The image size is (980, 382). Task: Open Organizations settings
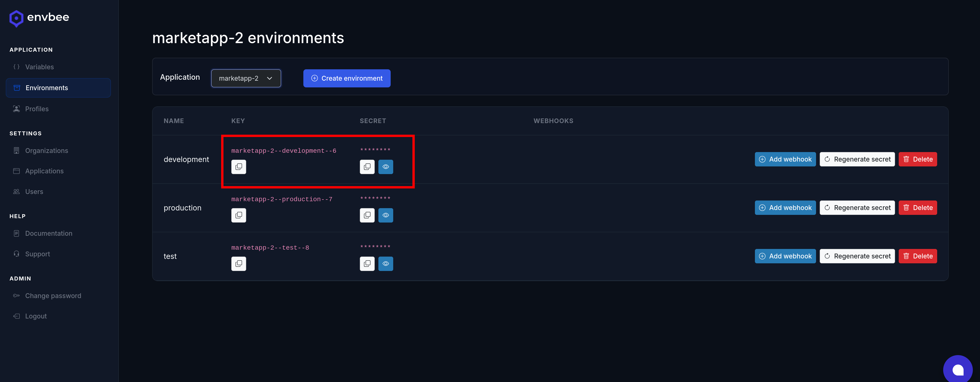tap(59, 151)
